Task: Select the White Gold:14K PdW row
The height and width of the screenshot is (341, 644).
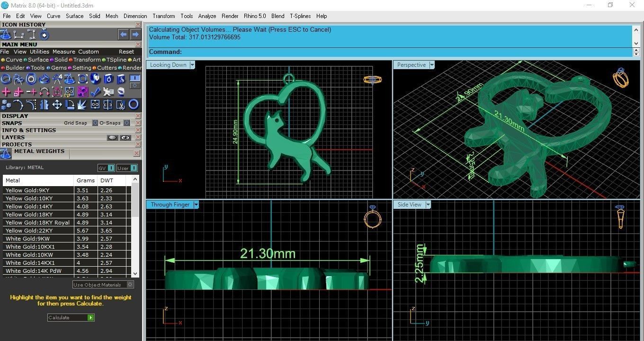Action: coord(66,271)
